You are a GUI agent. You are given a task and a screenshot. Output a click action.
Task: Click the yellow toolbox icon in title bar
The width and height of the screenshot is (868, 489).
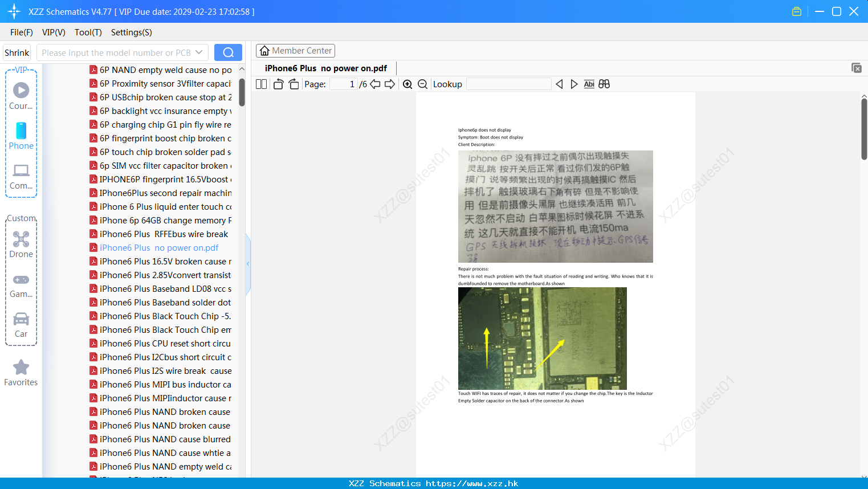[x=797, y=11]
